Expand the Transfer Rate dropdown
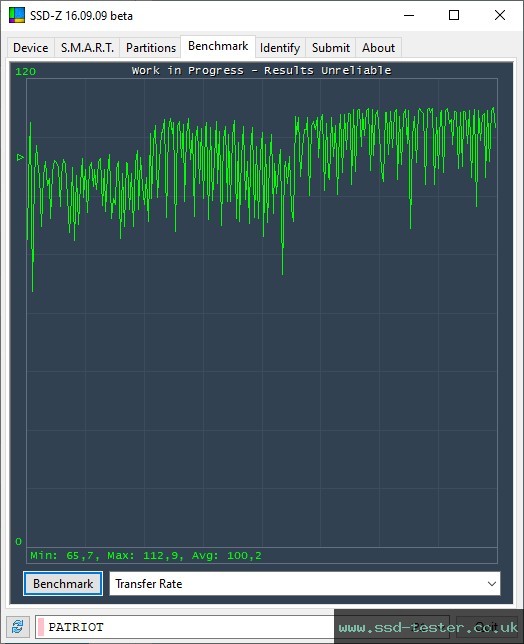This screenshot has height=644, width=524. (305, 584)
